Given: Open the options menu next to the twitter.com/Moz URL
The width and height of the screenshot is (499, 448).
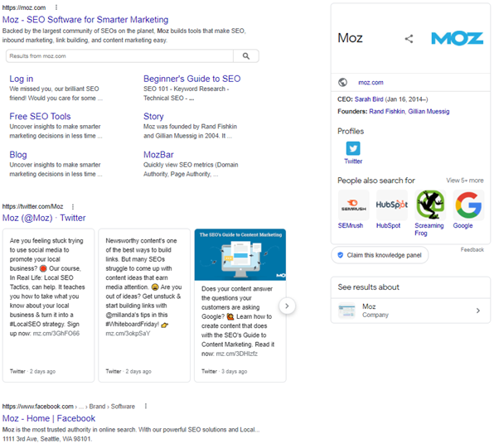Looking at the screenshot, I should click(x=73, y=207).
